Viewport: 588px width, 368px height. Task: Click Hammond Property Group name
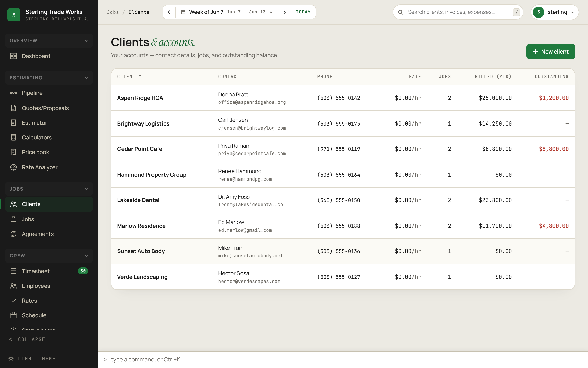coord(152,175)
